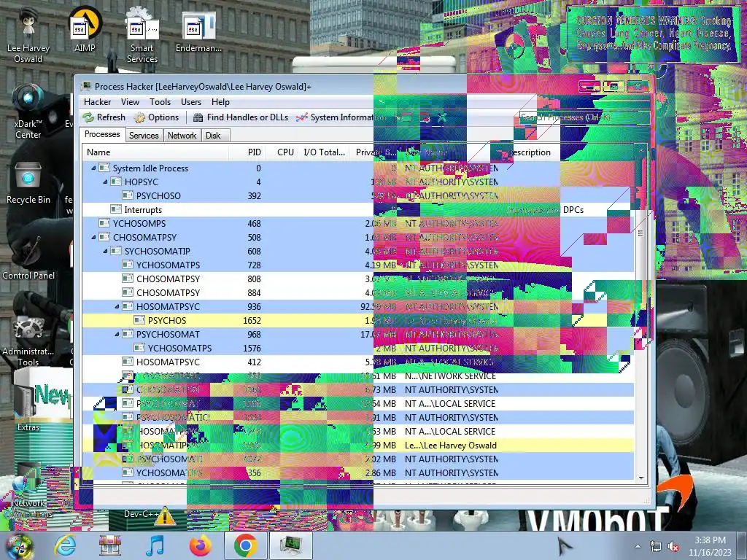Show hidden tray icons arrow
Viewport: 747px width, 560px height.
pos(638,546)
